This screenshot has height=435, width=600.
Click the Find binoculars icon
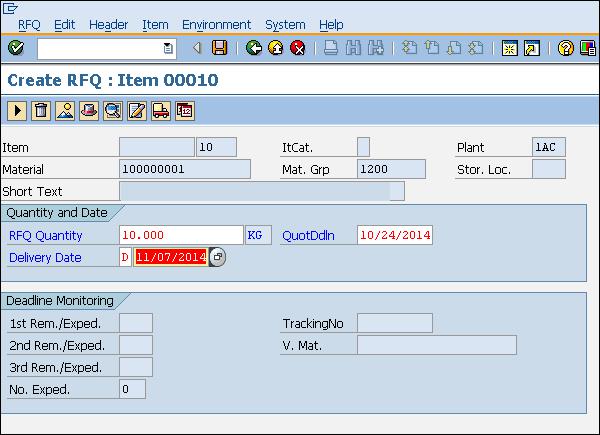(353, 48)
